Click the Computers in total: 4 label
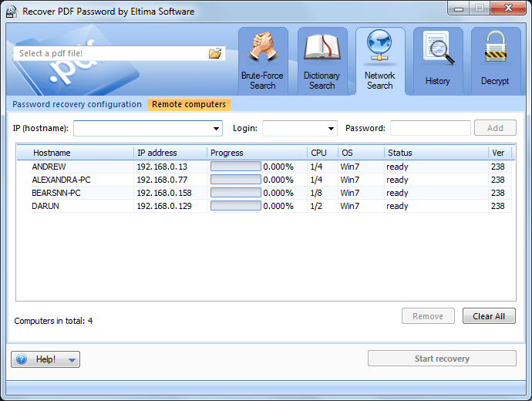Screen dimensions: 532x401 click(x=53, y=321)
